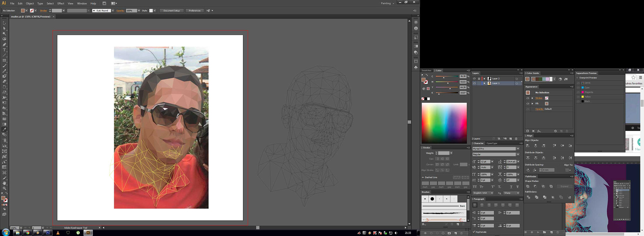
Task: Select the Hand tool
Action: tap(4, 183)
